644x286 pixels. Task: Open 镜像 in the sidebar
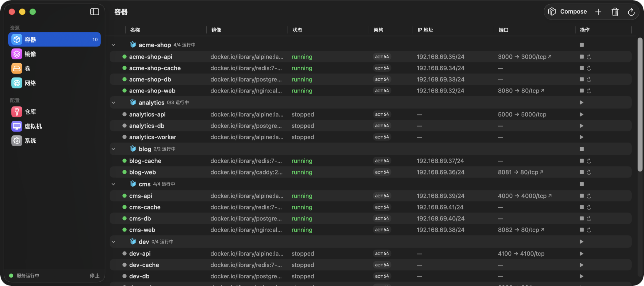54,54
